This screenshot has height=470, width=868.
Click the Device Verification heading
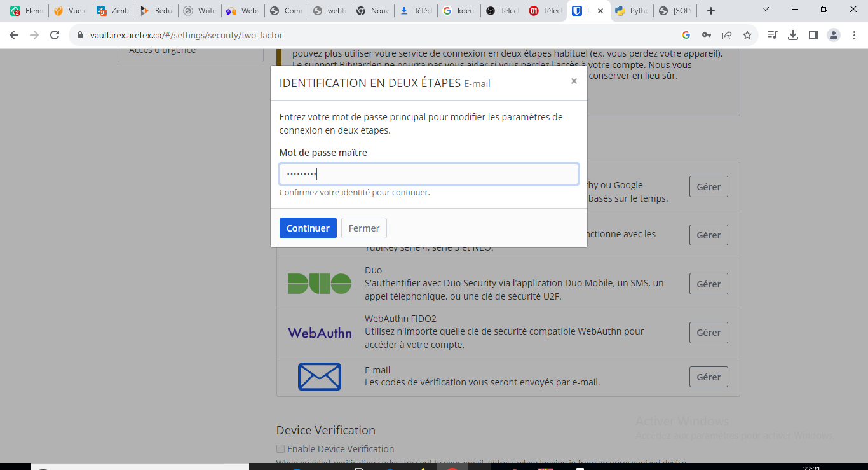point(326,430)
